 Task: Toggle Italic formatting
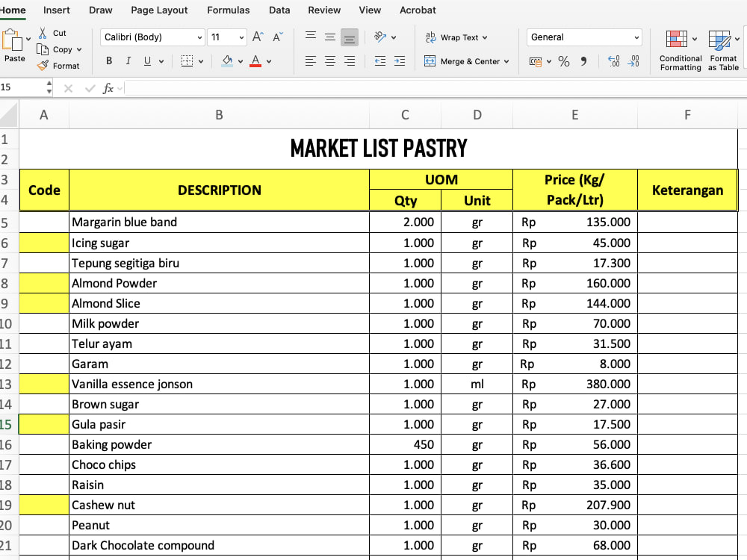pos(128,61)
